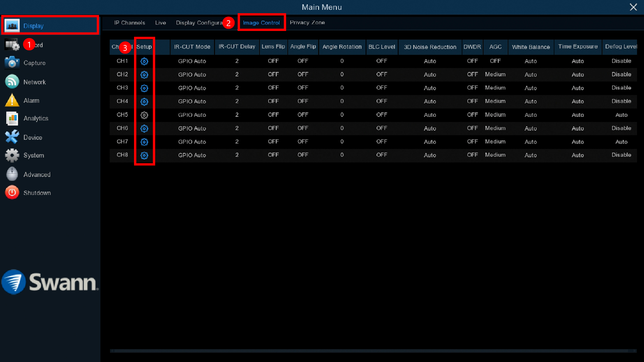644x362 pixels.
Task: Open the CH3 setup gear icon
Action: (x=144, y=88)
